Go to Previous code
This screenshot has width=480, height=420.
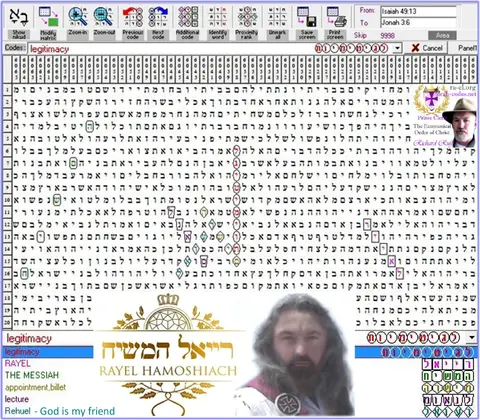133,17
